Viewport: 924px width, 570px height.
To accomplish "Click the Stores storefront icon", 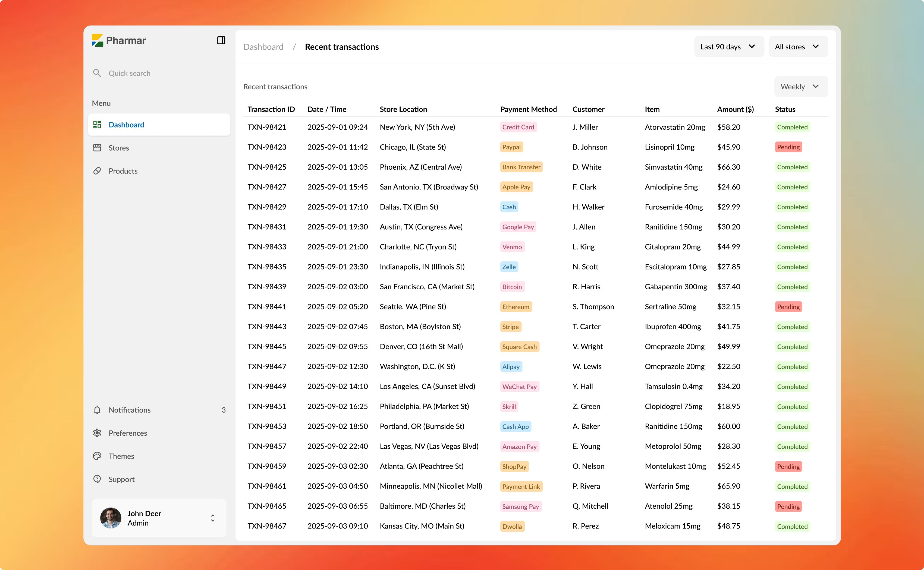I will pyautogui.click(x=97, y=148).
